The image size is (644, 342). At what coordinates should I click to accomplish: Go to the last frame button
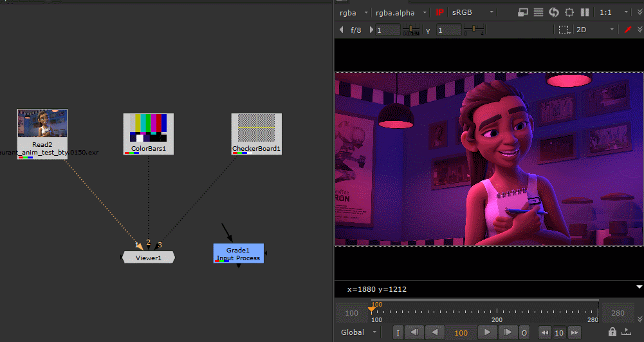(x=508, y=332)
